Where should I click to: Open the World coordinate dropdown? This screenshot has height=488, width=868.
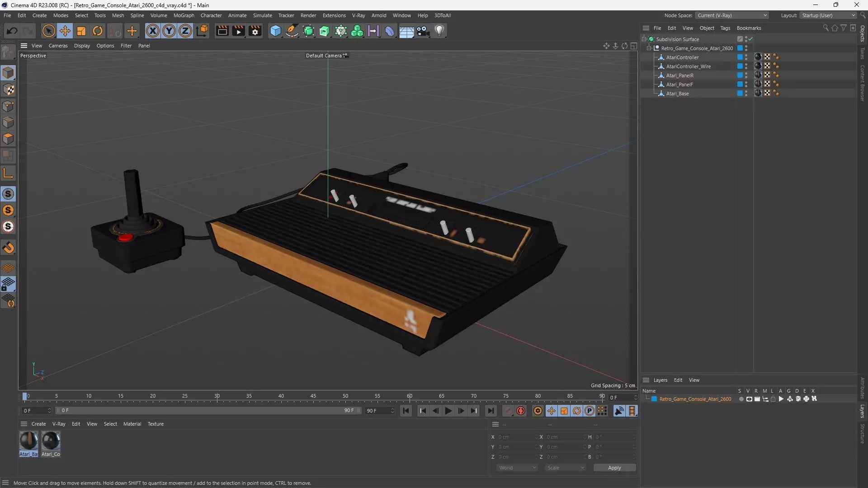[x=517, y=468]
